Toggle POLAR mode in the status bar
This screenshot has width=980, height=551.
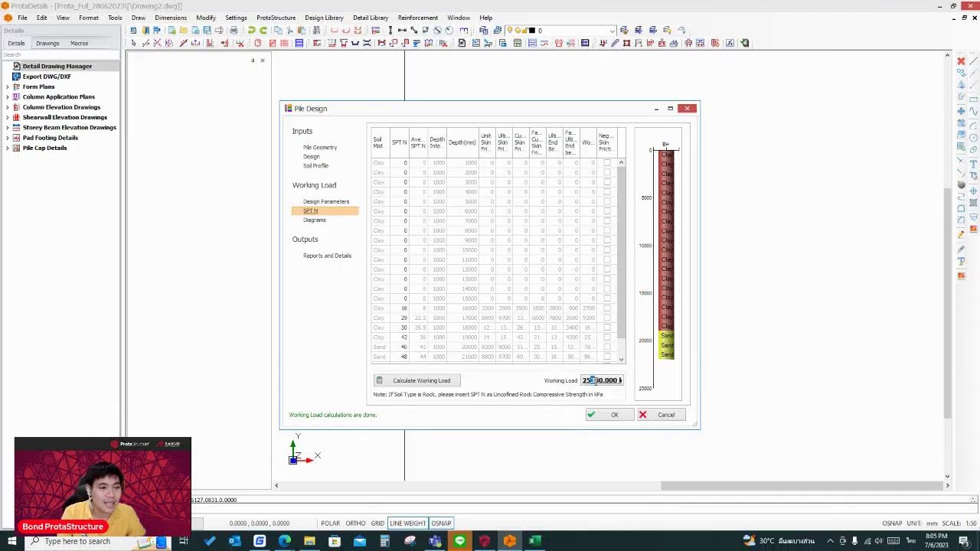tap(330, 523)
